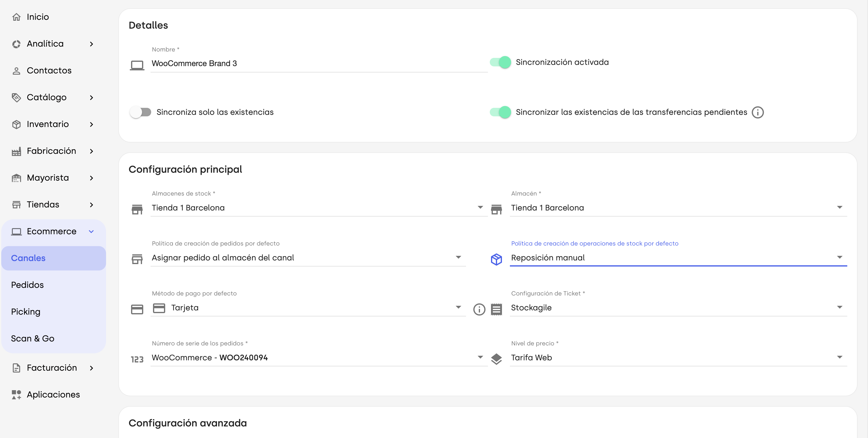Screen dimensions: 868x438
Task: Click info icon next to transferencias pendientes
Action: (758, 112)
